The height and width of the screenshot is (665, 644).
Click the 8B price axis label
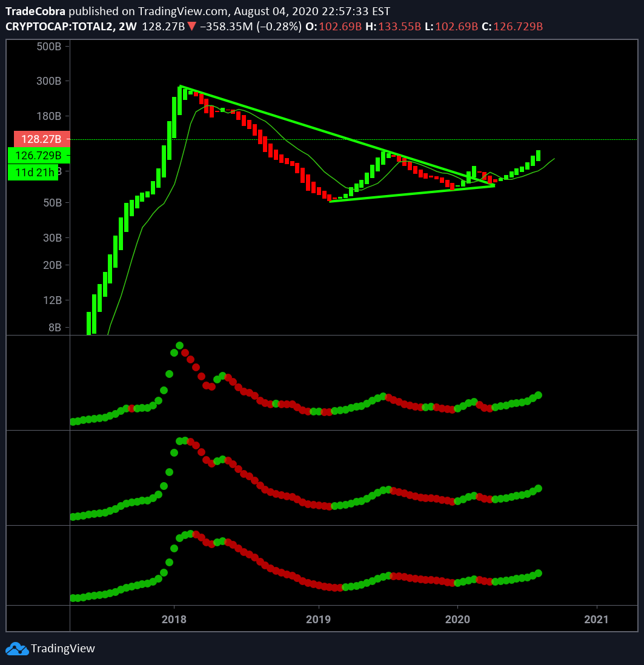pos(55,328)
